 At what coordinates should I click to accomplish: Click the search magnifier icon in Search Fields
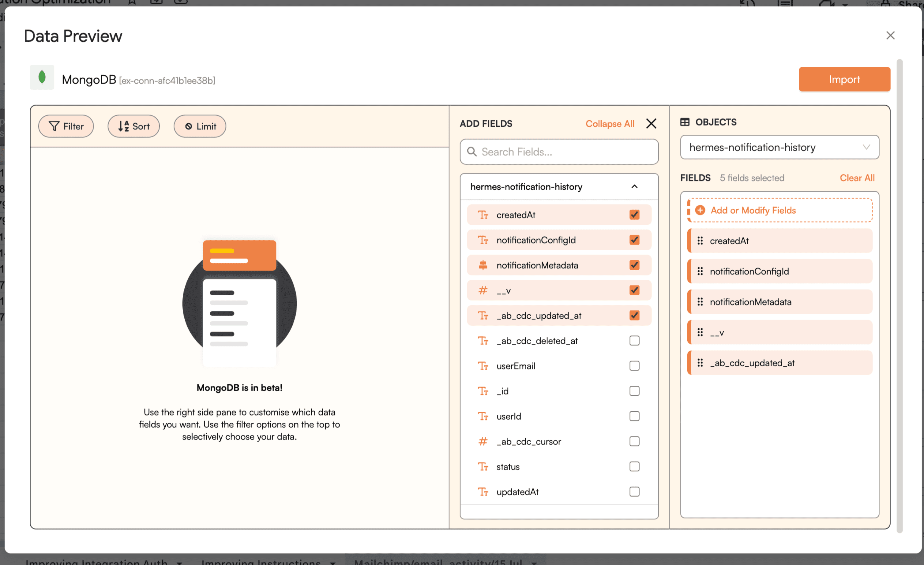[x=472, y=152]
